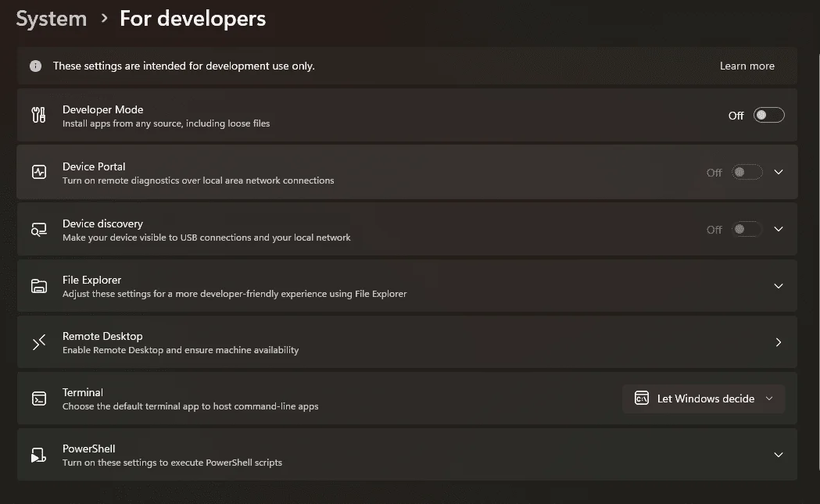This screenshot has height=504, width=820.
Task: Expand the Device Portal section chevron
Action: tap(779, 172)
